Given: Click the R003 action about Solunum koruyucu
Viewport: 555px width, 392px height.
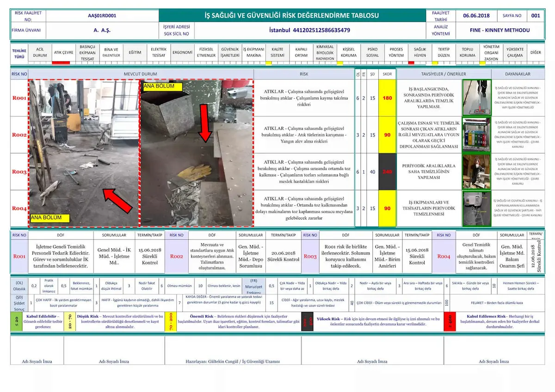Looking at the screenshot, I should coord(345,256).
